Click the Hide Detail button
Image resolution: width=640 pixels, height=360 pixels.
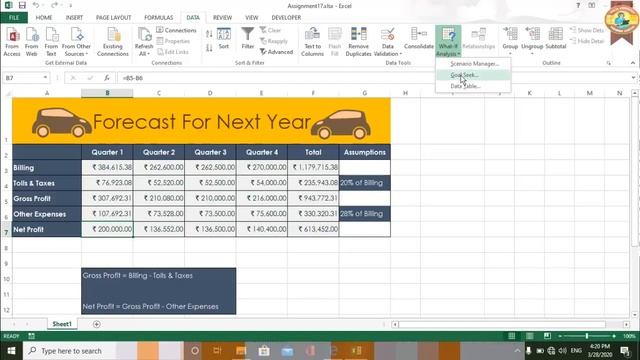(587, 41)
